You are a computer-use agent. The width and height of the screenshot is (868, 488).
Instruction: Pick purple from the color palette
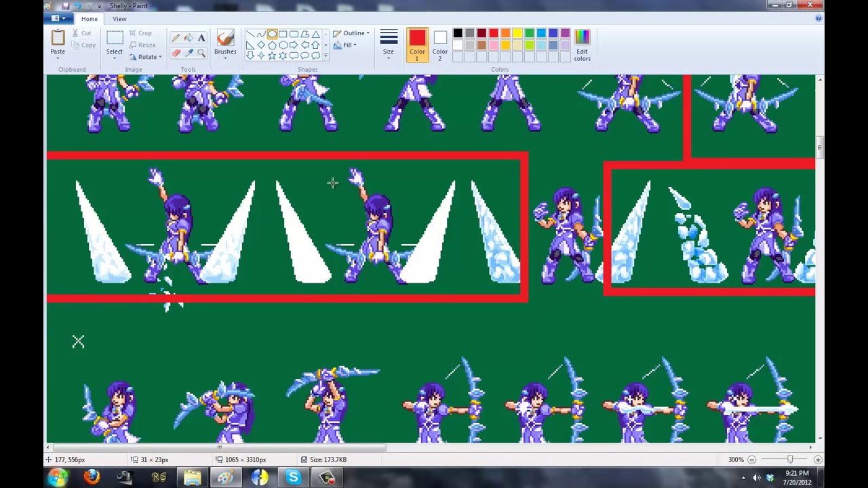(x=566, y=33)
